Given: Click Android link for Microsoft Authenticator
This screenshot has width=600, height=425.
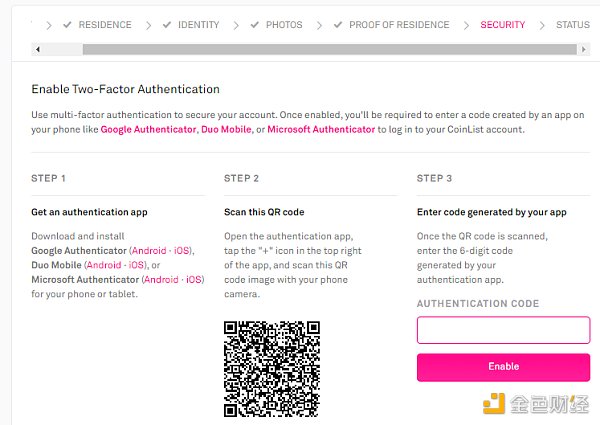Looking at the screenshot, I should 160,280.
